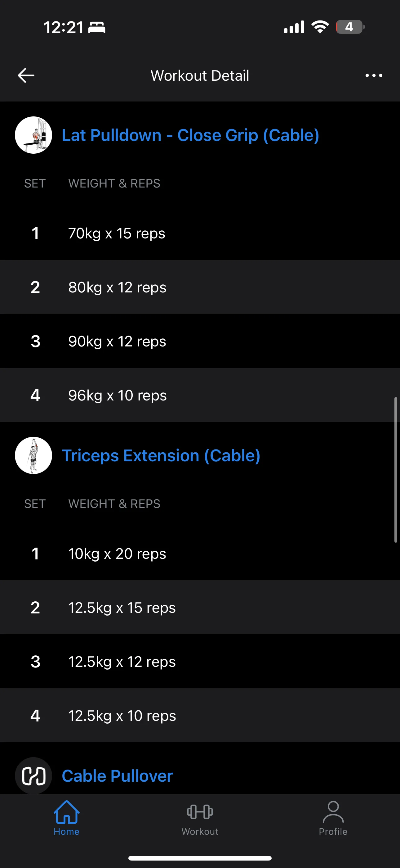Tap the Profile person icon
This screenshot has width=400, height=868.
click(x=333, y=812)
